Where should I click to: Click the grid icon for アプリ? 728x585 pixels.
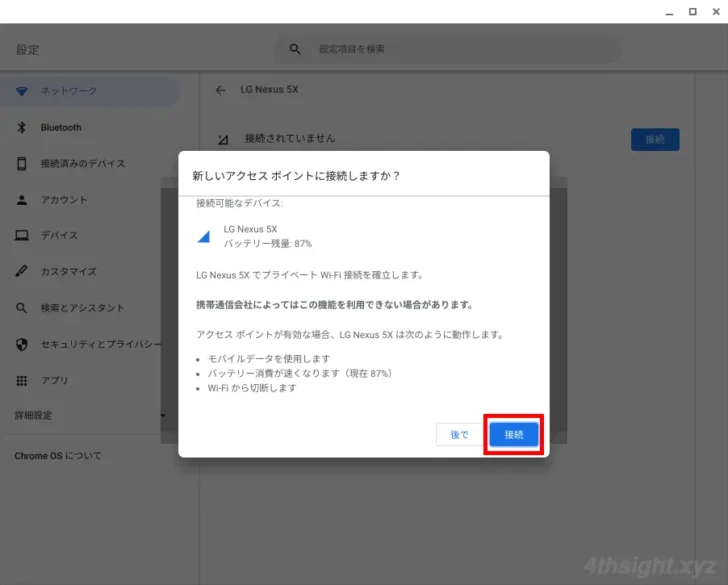[x=22, y=381]
